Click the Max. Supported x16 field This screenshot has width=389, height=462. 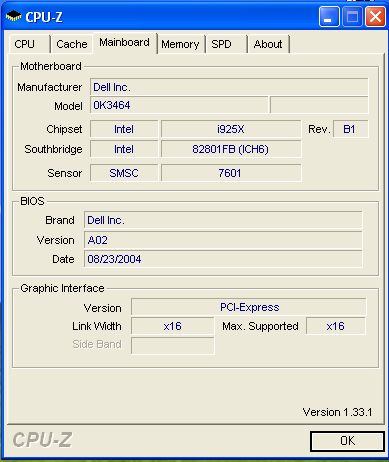pyautogui.click(x=336, y=326)
